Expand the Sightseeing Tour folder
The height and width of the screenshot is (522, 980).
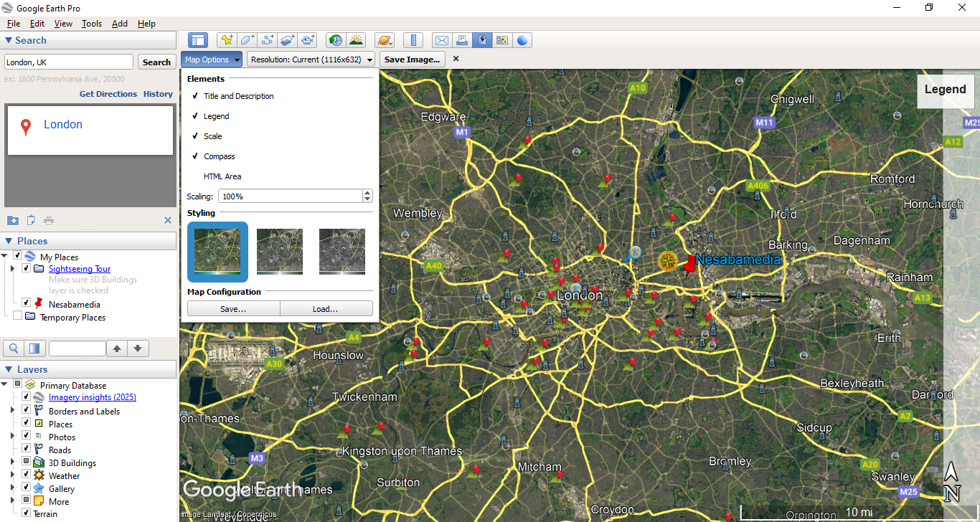point(12,269)
